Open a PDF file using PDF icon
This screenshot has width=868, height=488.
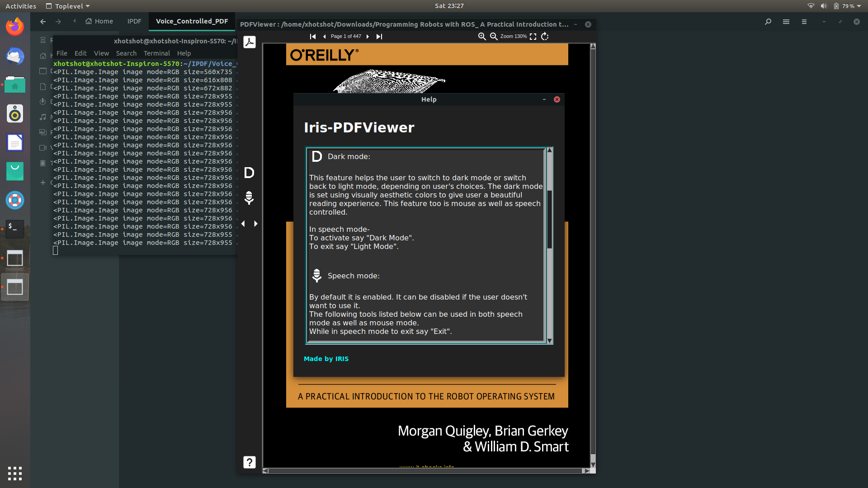249,42
